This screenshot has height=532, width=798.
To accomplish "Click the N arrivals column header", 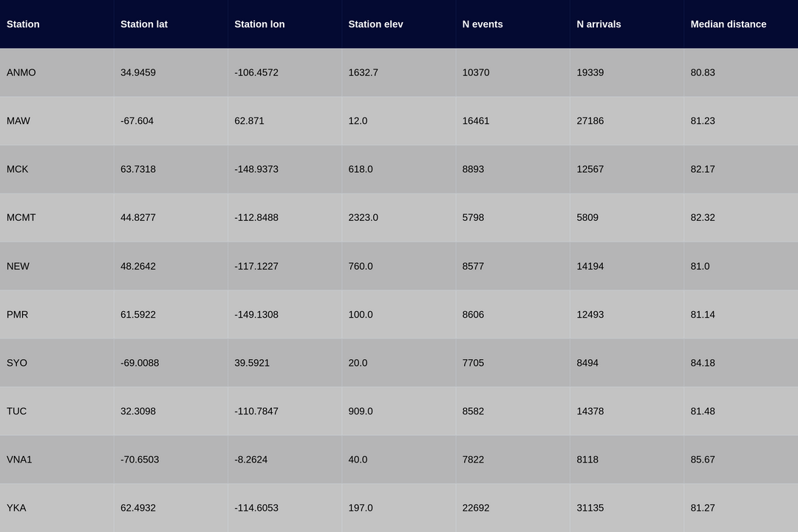I will [x=598, y=24].
